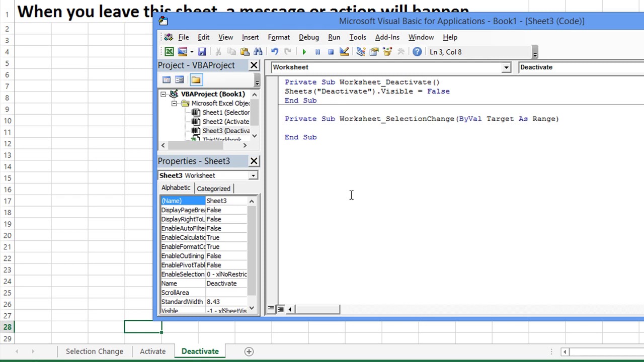
Task: Collapse the VBAProject (Book1) tree node
Action: tap(163, 94)
